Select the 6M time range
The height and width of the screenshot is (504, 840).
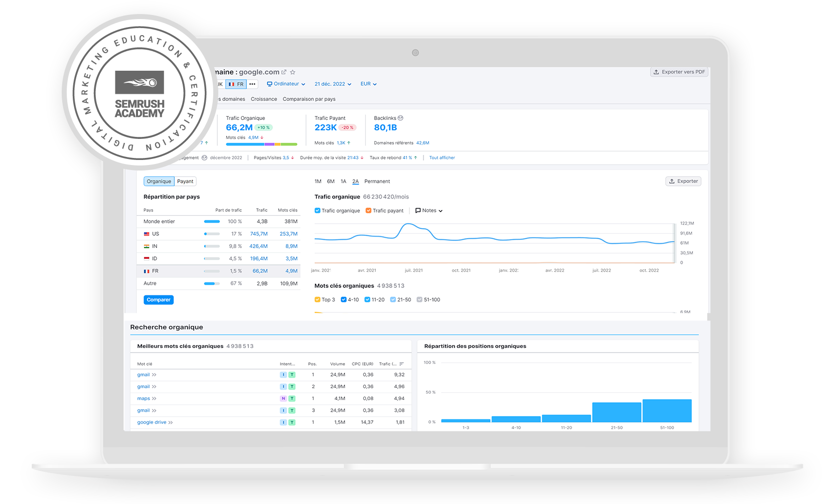click(331, 182)
